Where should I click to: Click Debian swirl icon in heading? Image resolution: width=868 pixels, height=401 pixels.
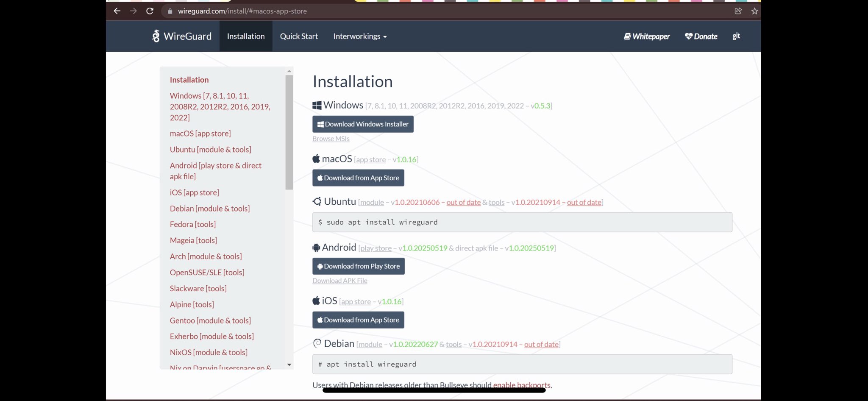point(317,343)
